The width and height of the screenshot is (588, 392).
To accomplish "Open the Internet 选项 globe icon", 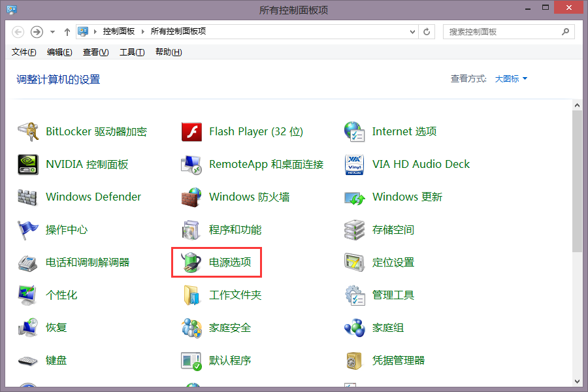I will (x=355, y=132).
